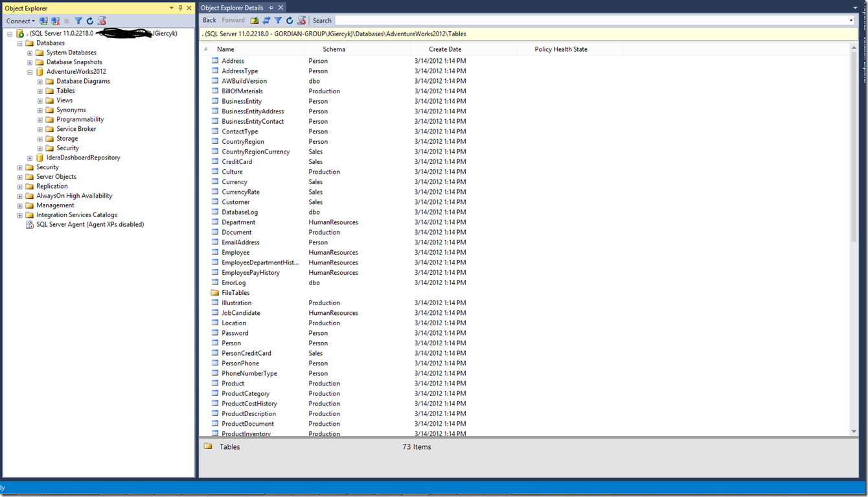Click the scroll up arrow of details list
Image resolution: width=868 pixels, height=497 pixels.
click(854, 49)
